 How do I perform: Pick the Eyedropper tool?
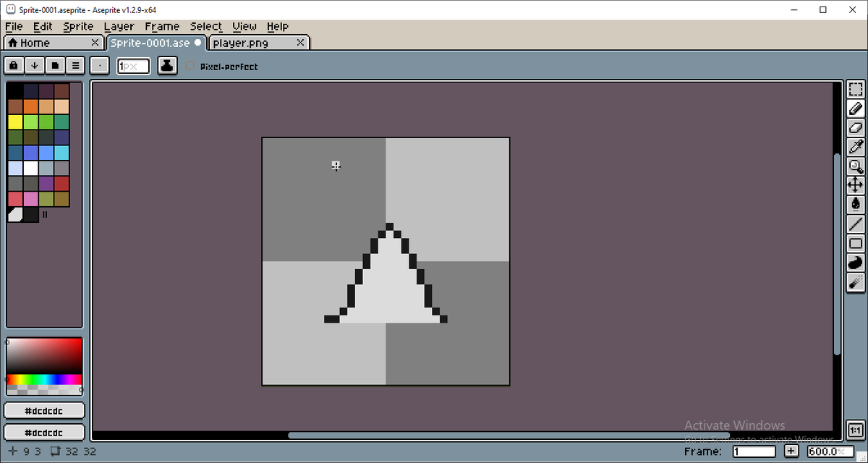coord(856,147)
